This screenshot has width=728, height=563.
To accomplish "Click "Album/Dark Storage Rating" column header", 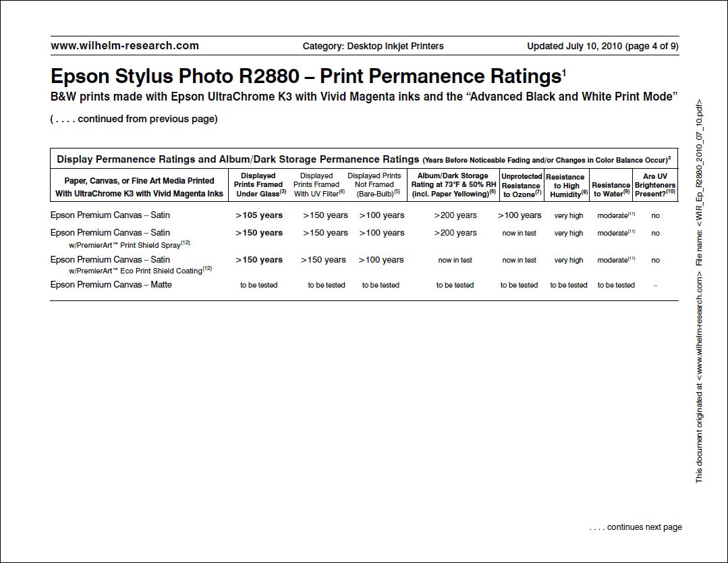I will 453,185.
